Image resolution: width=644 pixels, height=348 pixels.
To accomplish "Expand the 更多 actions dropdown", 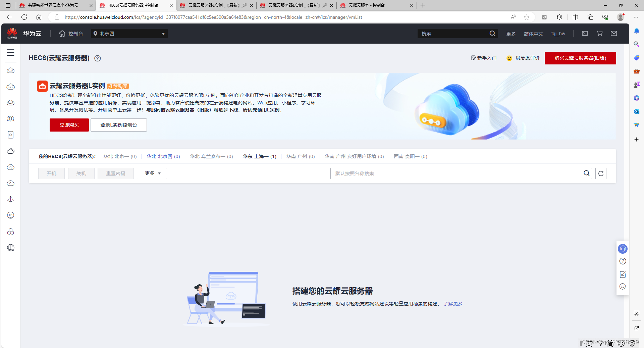I will [x=152, y=173].
